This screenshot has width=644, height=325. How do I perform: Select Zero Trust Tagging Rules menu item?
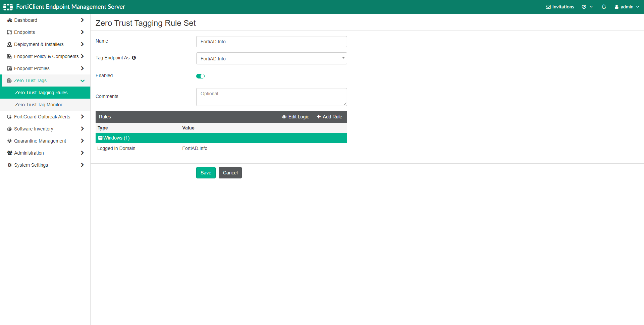point(45,93)
